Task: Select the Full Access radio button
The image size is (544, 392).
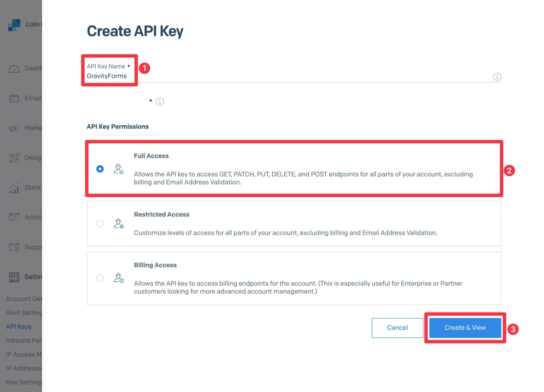Action: 100,169
